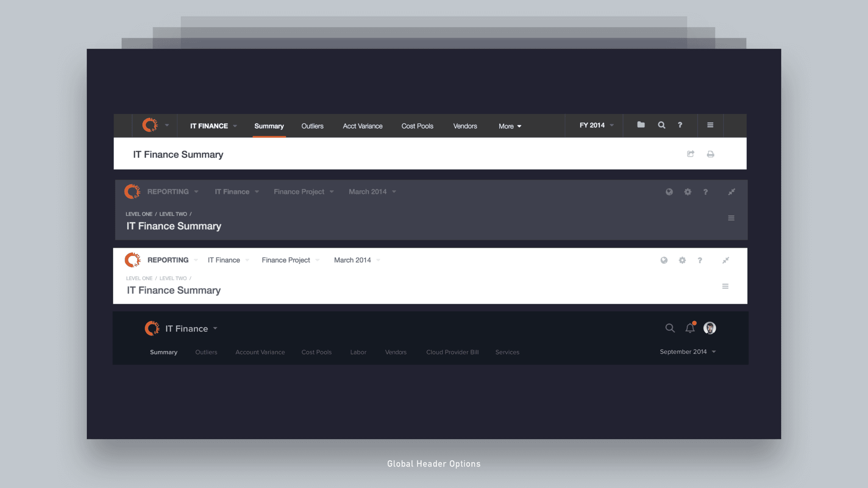Viewport: 868px width, 488px height.
Task: Open the FY 2014 fiscal year dropdown
Action: tap(594, 125)
